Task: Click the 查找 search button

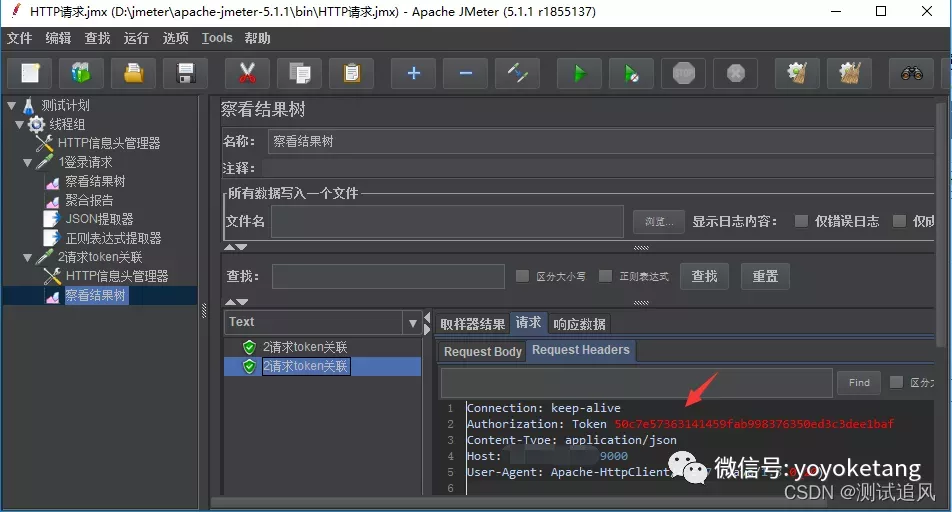Action: (704, 276)
